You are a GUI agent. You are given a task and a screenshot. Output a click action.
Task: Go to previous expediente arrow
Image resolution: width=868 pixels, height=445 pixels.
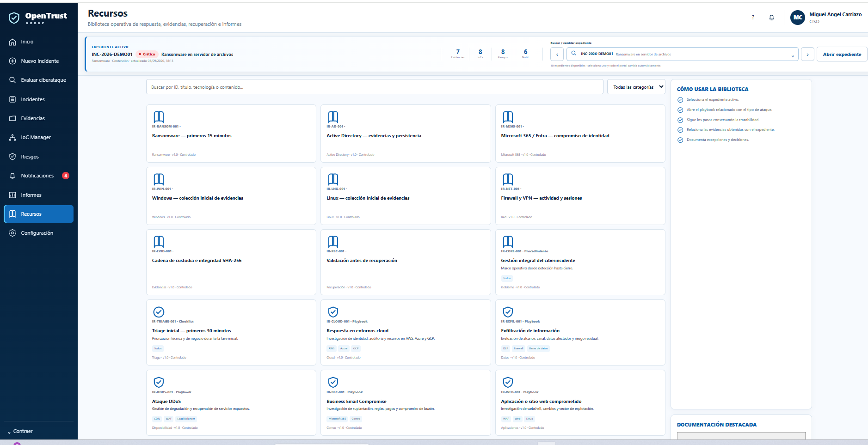[557, 54]
